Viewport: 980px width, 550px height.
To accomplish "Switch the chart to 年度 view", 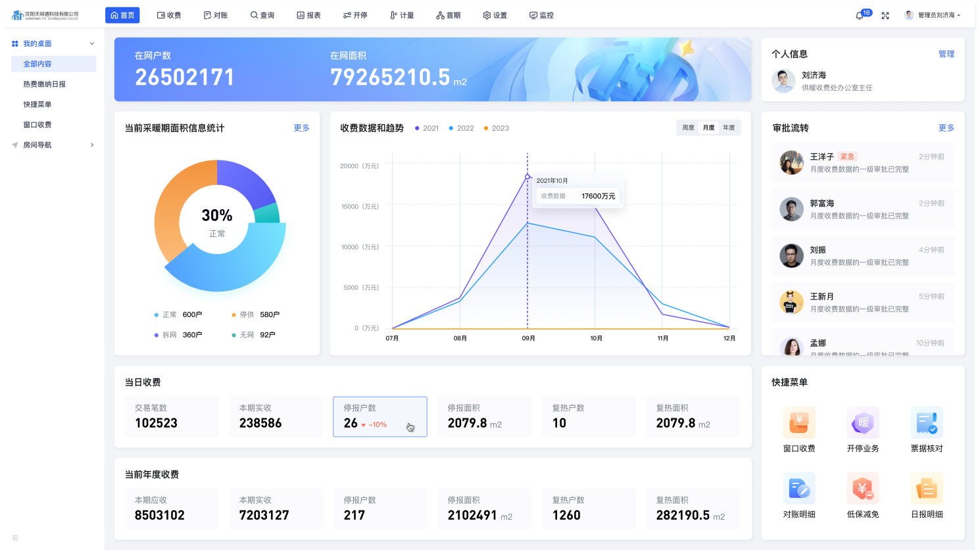I will tap(729, 128).
